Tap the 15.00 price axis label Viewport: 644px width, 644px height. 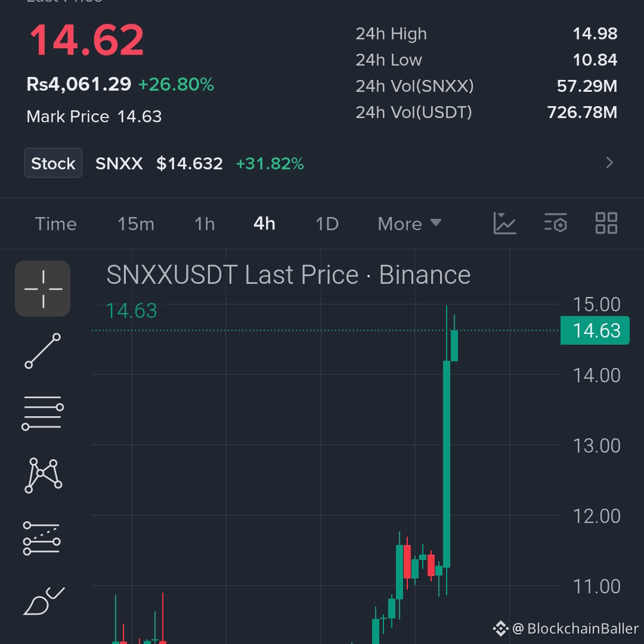tap(596, 304)
